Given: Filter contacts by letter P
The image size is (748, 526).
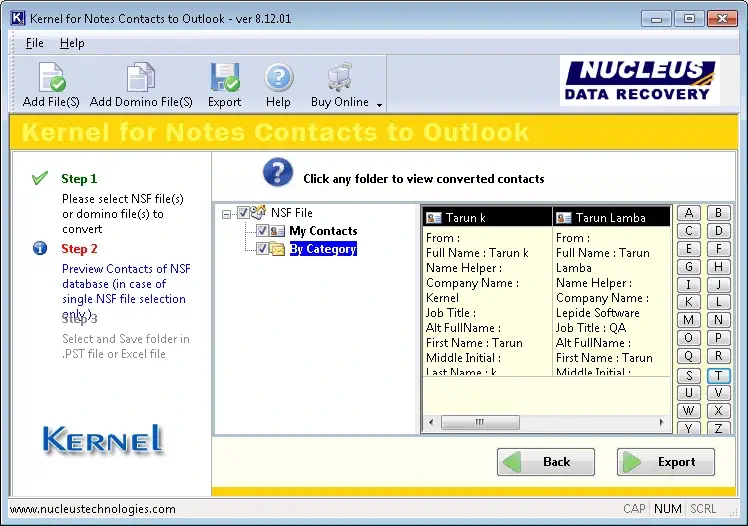Looking at the screenshot, I should [718, 338].
